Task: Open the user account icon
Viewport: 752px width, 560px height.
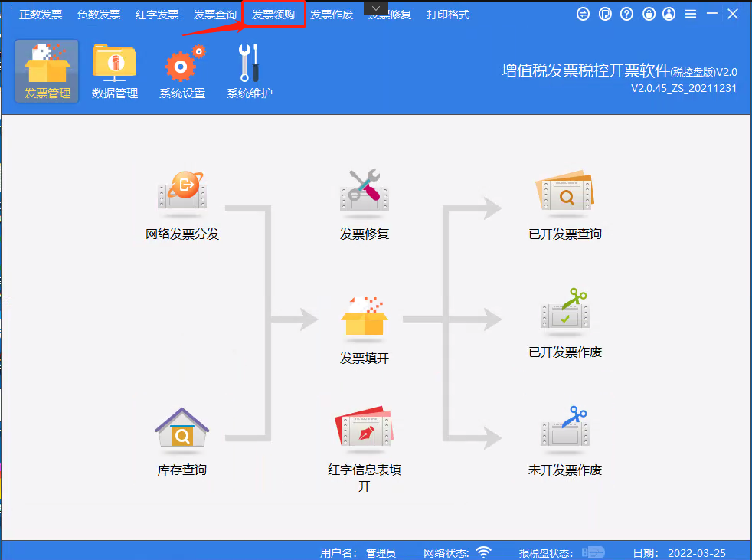Action: click(669, 14)
